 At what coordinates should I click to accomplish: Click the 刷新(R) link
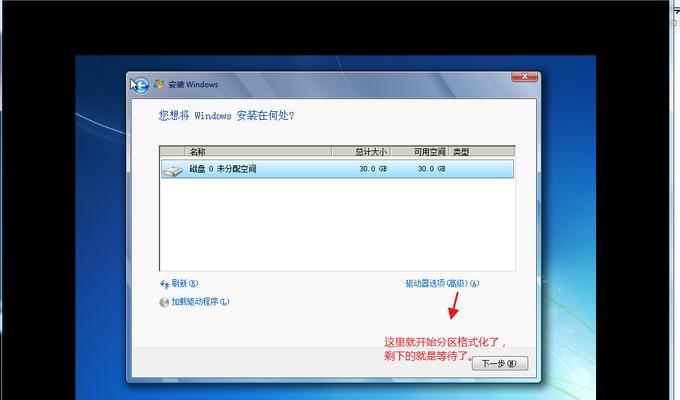185,283
